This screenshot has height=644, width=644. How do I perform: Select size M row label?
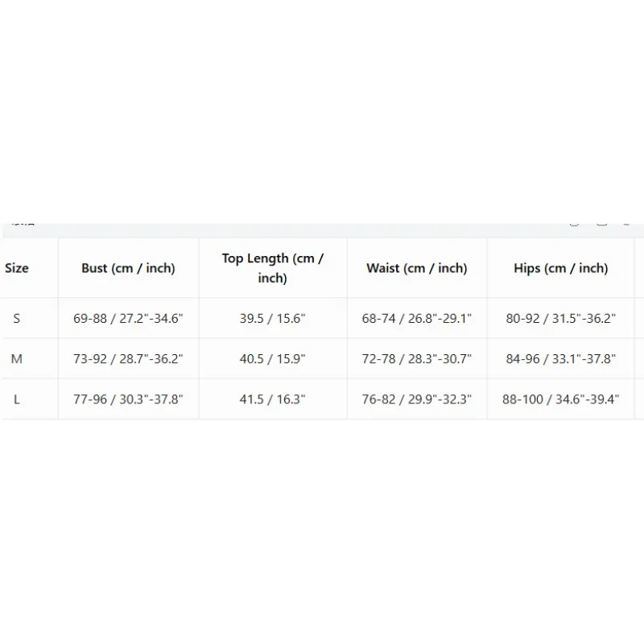pyautogui.click(x=16, y=359)
